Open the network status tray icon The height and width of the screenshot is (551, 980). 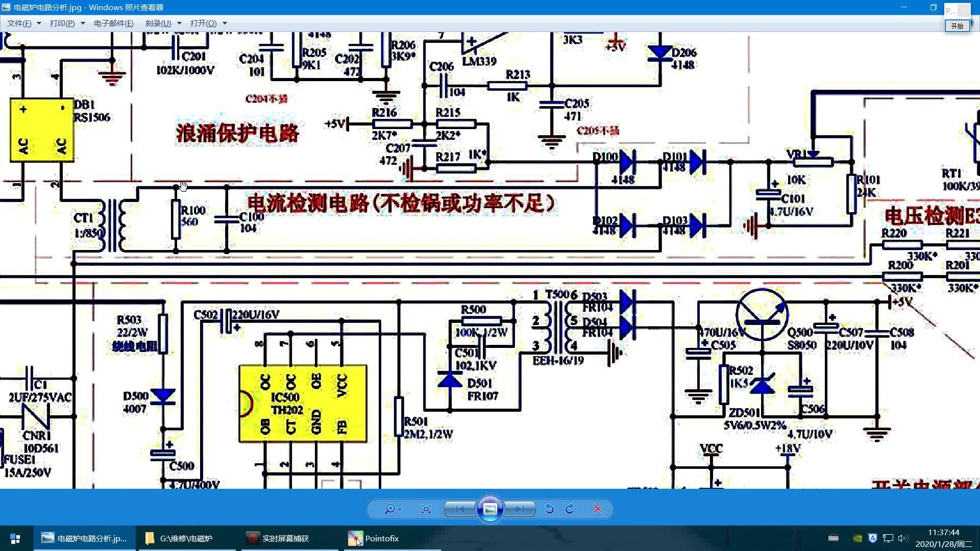(888, 538)
